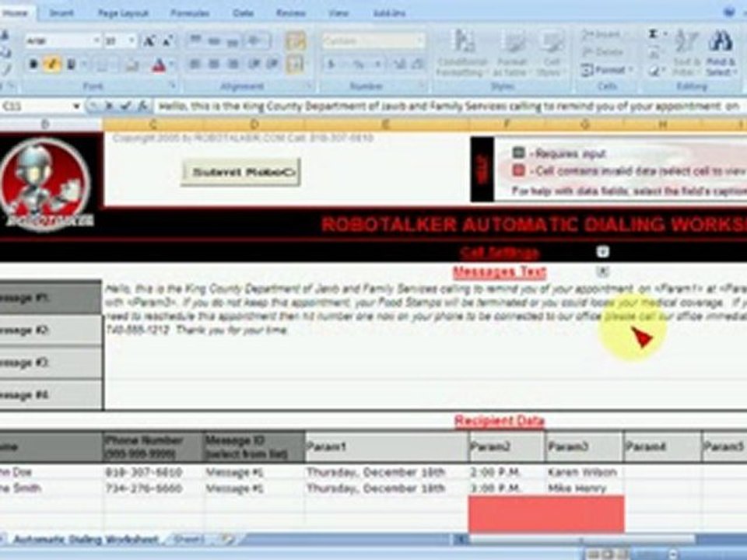Open the Add-Ins tab
This screenshot has height=560, width=747.
pos(389,13)
